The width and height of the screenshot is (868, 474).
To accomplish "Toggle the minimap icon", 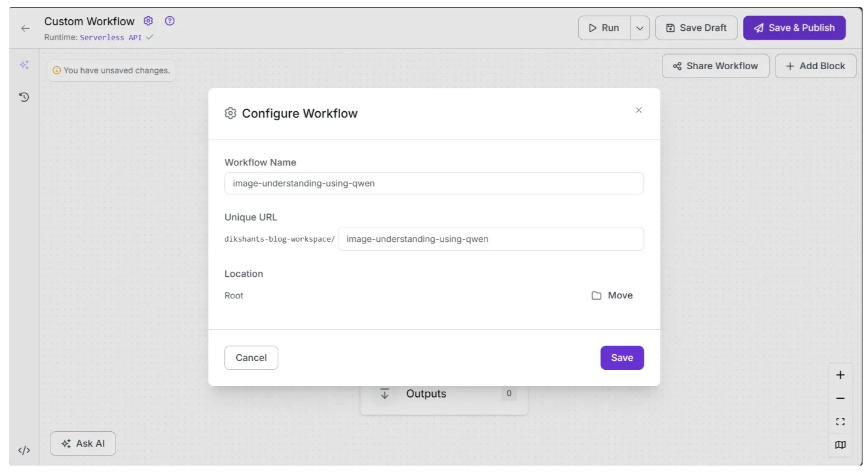I will point(840,445).
